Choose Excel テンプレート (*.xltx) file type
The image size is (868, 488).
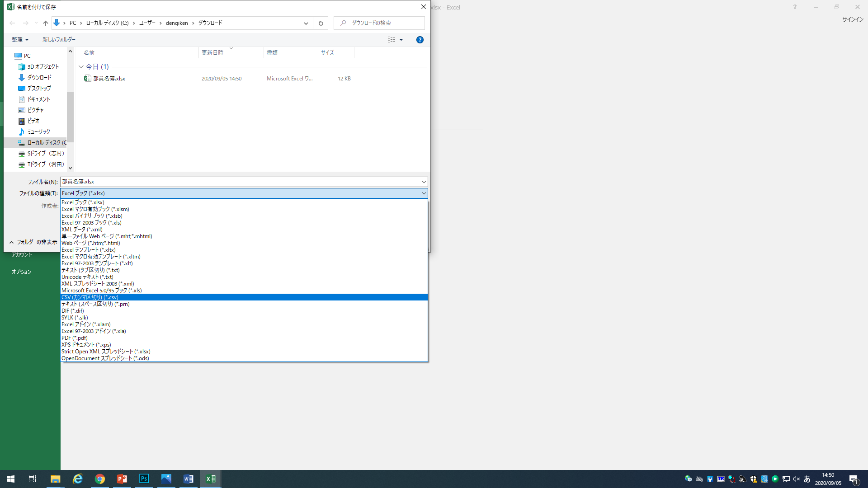244,250
